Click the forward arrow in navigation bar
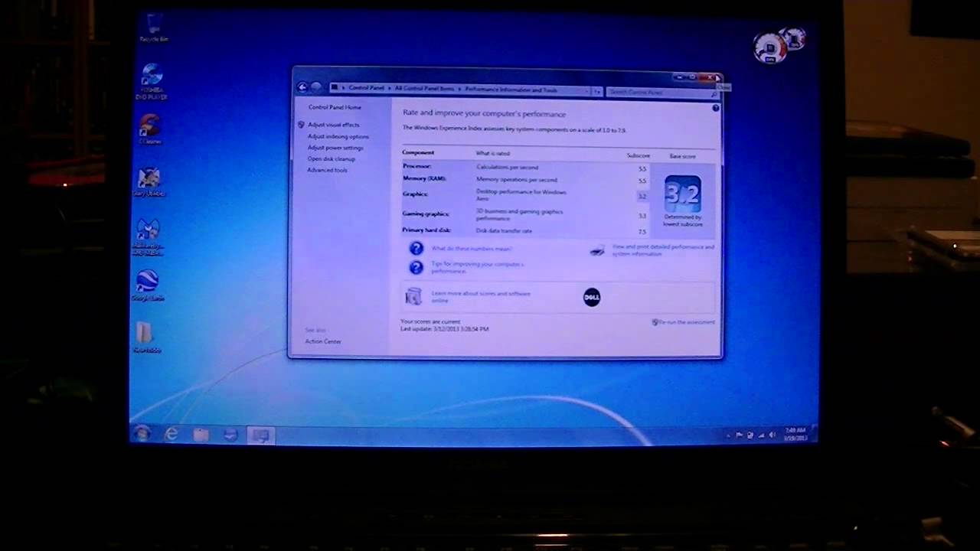This screenshot has width=980, height=551. [x=315, y=87]
